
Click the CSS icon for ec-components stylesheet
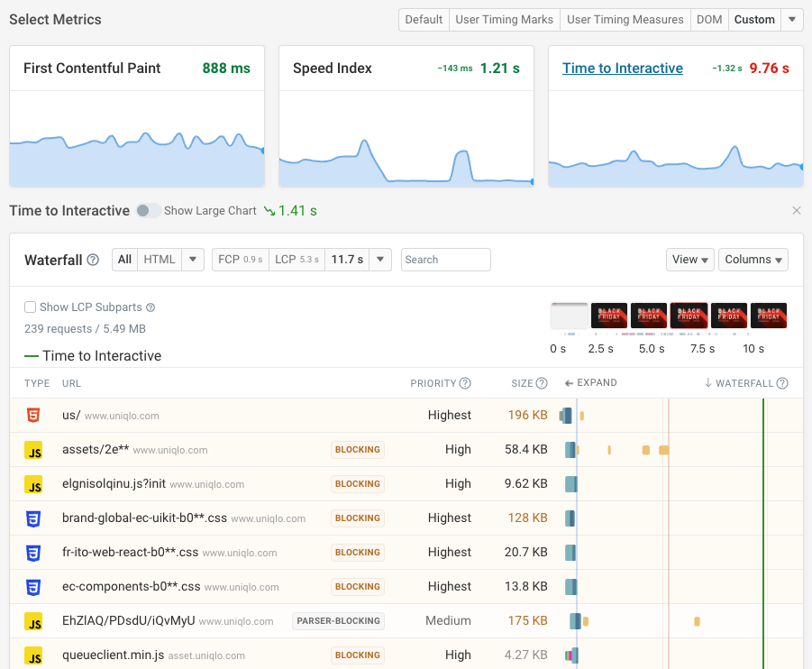[33, 587]
